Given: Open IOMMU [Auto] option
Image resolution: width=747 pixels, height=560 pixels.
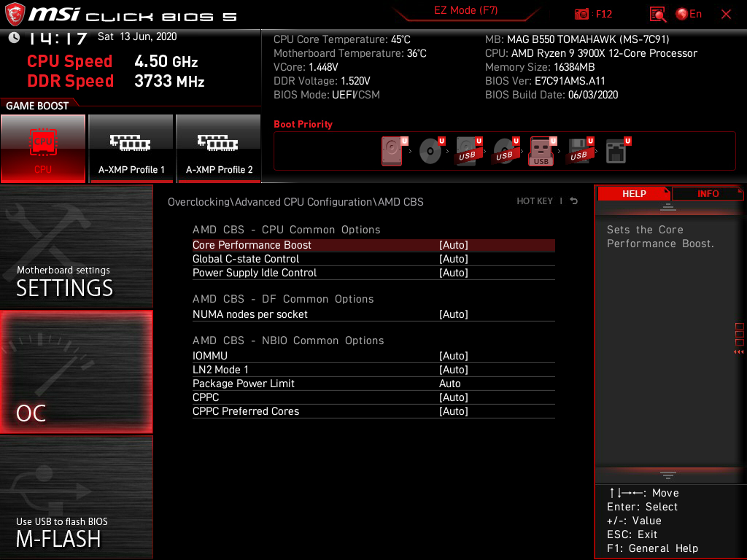Looking at the screenshot, I should (373, 356).
